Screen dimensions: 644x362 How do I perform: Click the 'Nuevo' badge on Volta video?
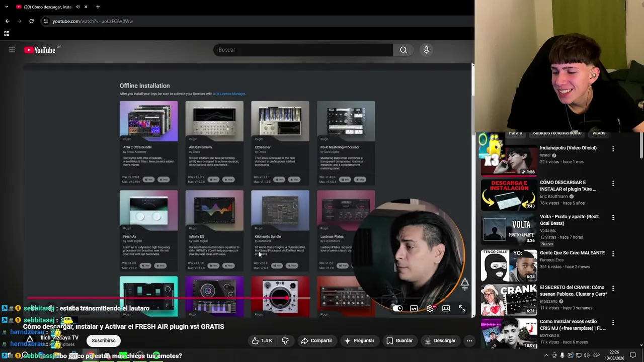pyautogui.click(x=547, y=244)
